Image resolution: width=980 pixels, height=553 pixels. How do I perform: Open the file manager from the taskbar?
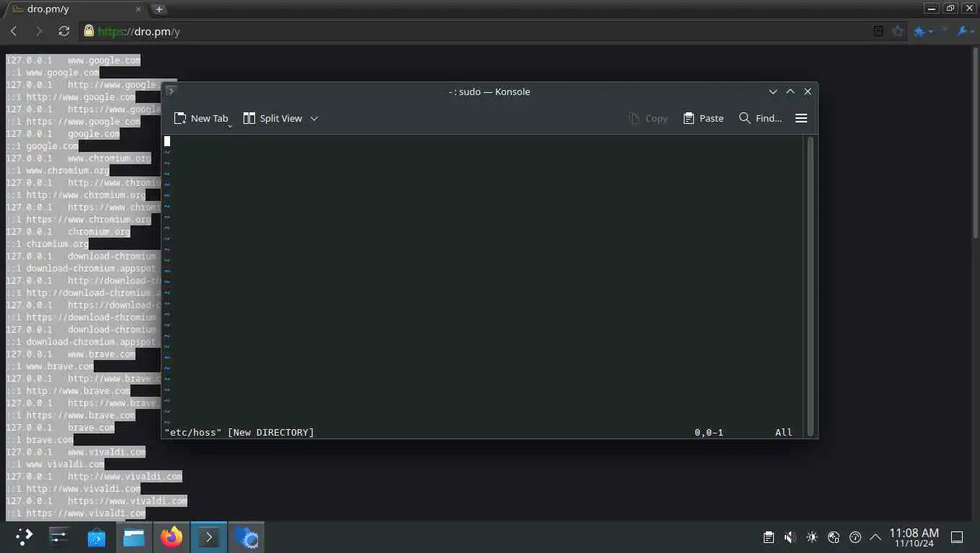(134, 537)
